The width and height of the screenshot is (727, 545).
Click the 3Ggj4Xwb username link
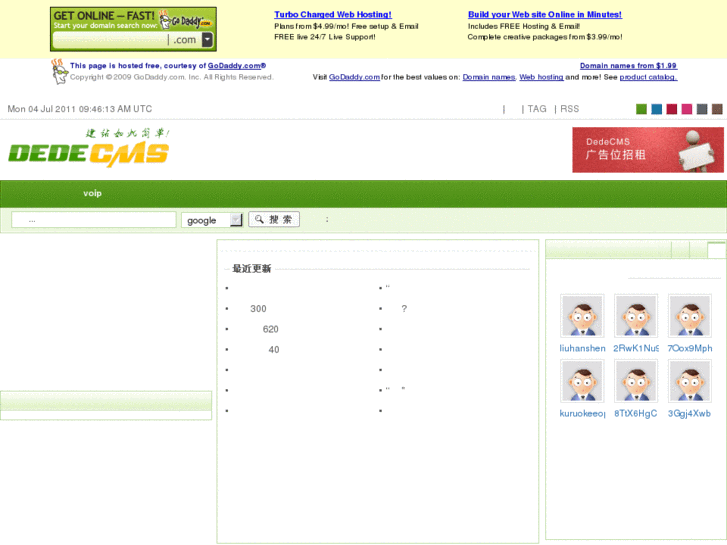[689, 413]
